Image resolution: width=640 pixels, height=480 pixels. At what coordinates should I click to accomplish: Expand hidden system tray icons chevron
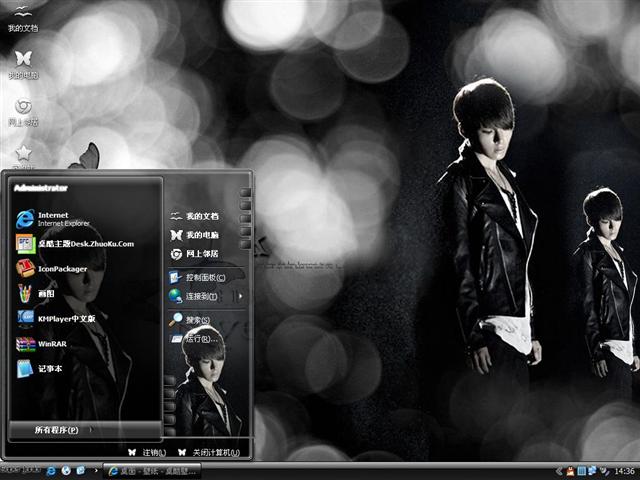pyautogui.click(x=559, y=471)
